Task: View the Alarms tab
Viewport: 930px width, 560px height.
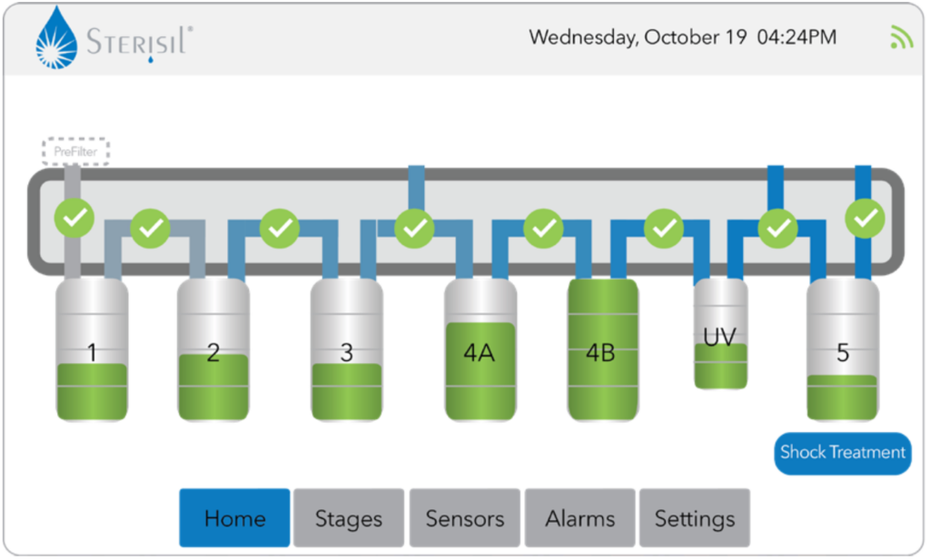Action: pos(579,518)
